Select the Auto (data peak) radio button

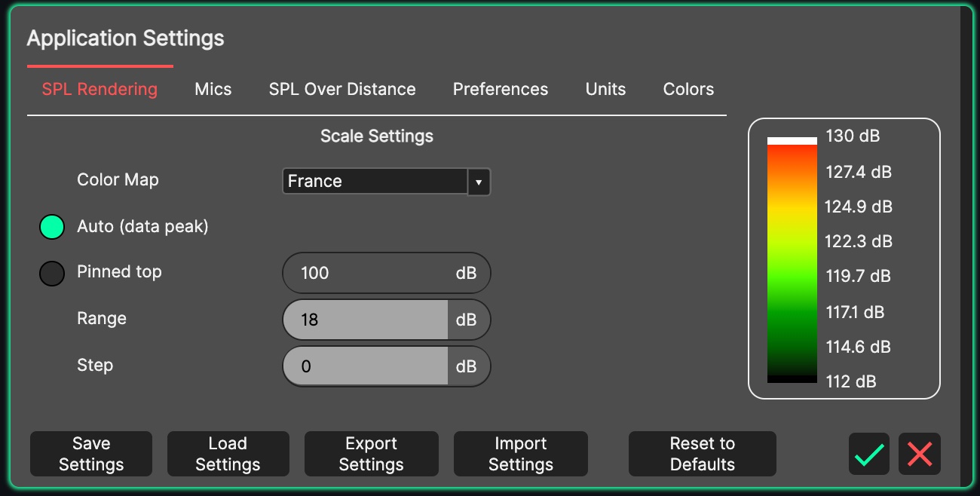(x=52, y=227)
